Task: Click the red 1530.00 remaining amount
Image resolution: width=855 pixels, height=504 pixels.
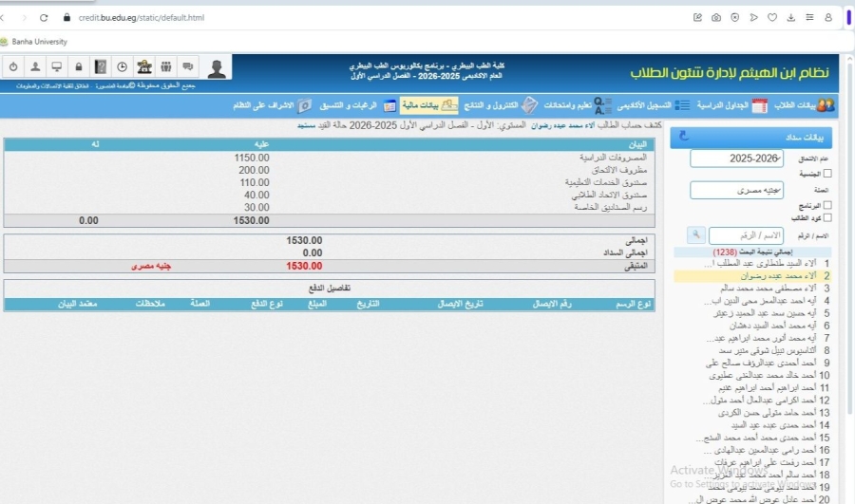Action: coord(304,267)
